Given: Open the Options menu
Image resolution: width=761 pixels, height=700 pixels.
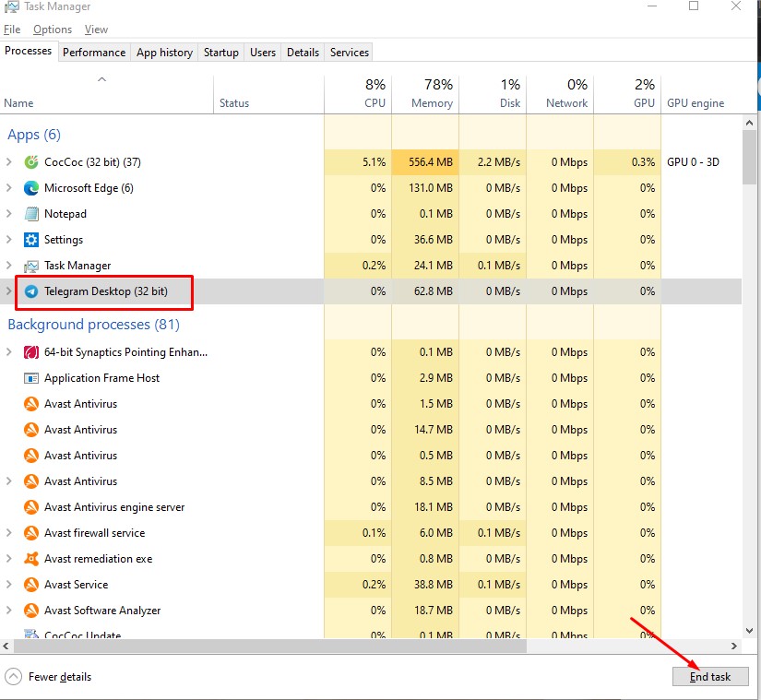Looking at the screenshot, I should click(x=53, y=30).
